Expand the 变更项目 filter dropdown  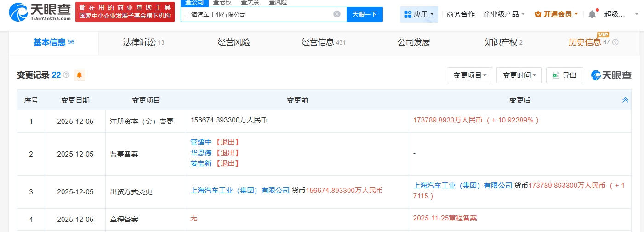[469, 75]
